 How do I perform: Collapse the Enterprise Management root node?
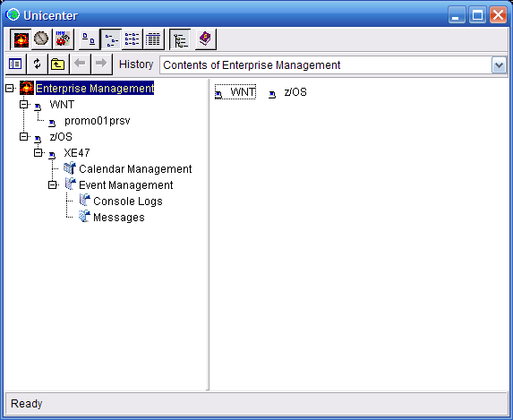pos(10,89)
